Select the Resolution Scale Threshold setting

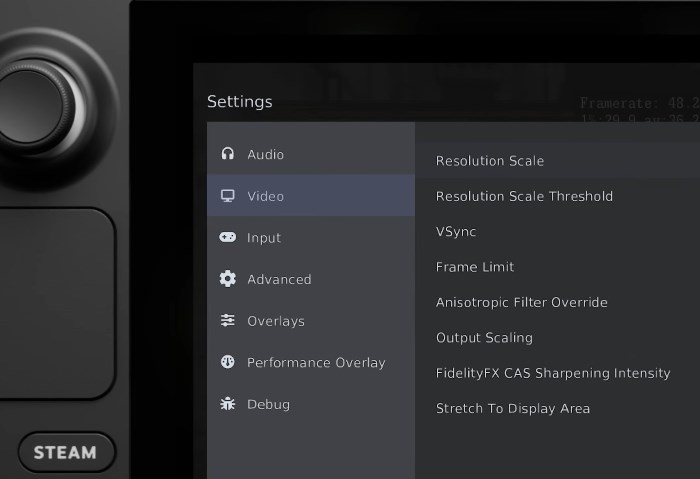[x=524, y=196]
